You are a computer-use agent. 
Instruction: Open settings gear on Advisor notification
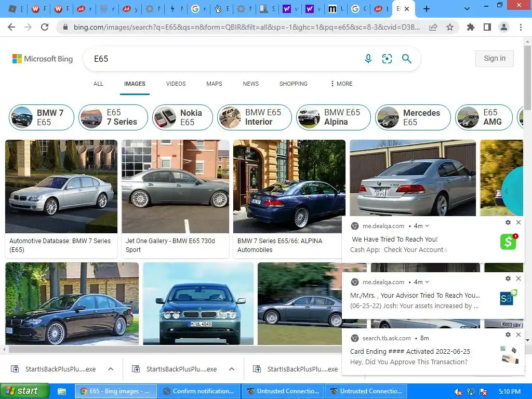[508, 278]
